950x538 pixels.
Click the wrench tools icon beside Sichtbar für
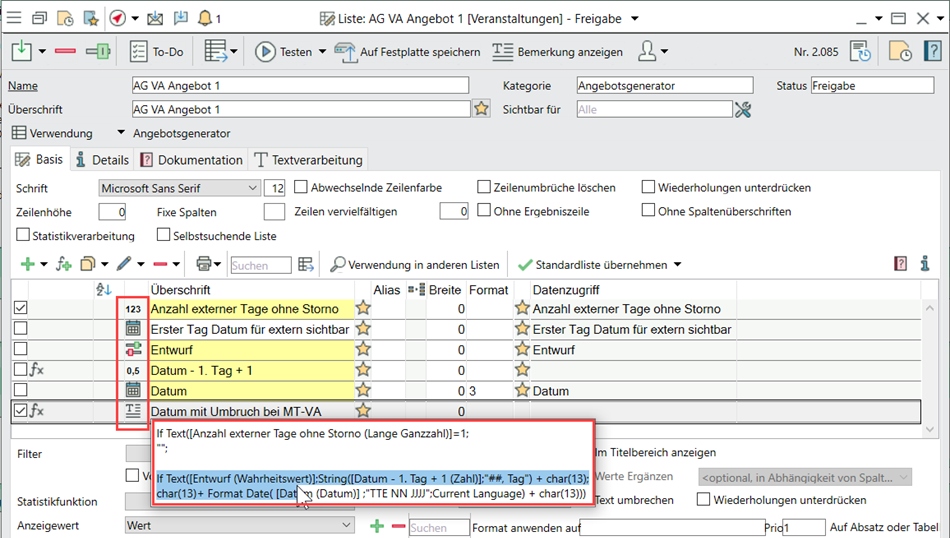point(742,110)
